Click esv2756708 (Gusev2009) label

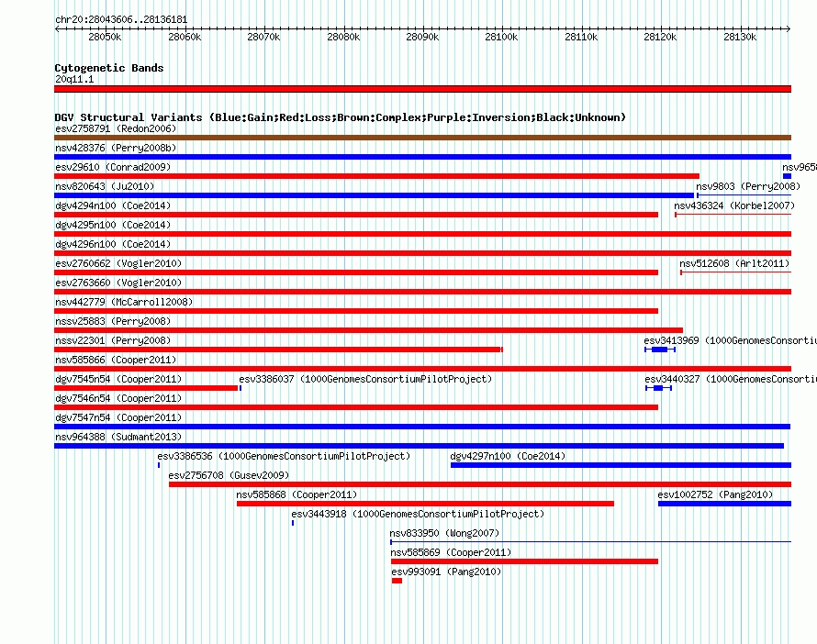coord(229,475)
